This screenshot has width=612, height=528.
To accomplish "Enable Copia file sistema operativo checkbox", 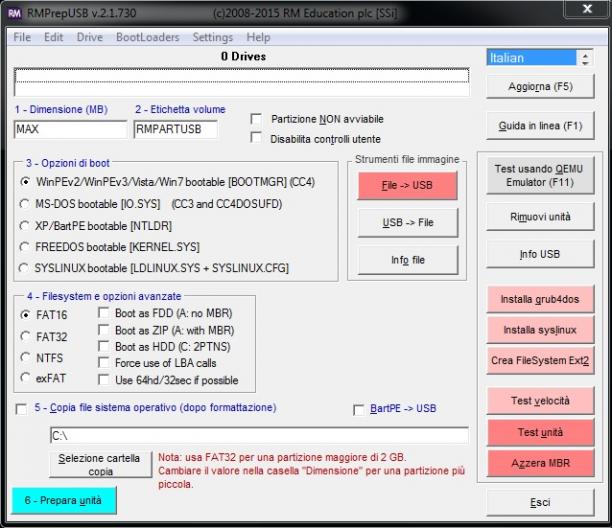I will pos(21,409).
